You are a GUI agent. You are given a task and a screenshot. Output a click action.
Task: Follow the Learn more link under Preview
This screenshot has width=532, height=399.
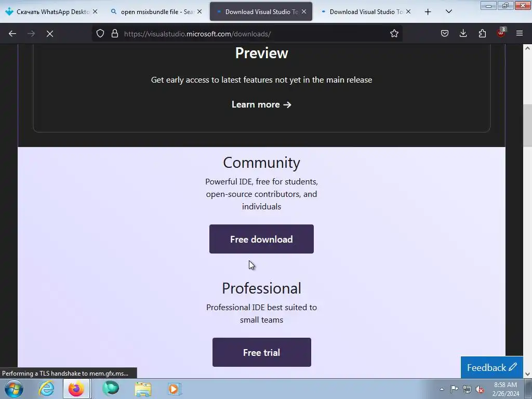tap(261, 104)
